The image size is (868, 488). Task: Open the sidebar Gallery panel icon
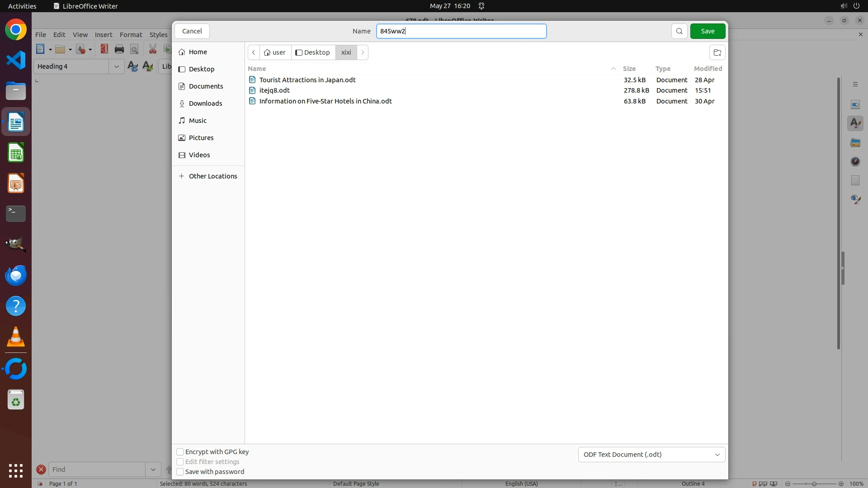tap(855, 142)
